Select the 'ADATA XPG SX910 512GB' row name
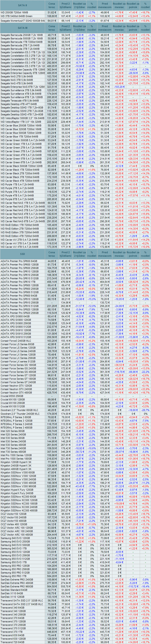151x644 pixels. (15, 337)
